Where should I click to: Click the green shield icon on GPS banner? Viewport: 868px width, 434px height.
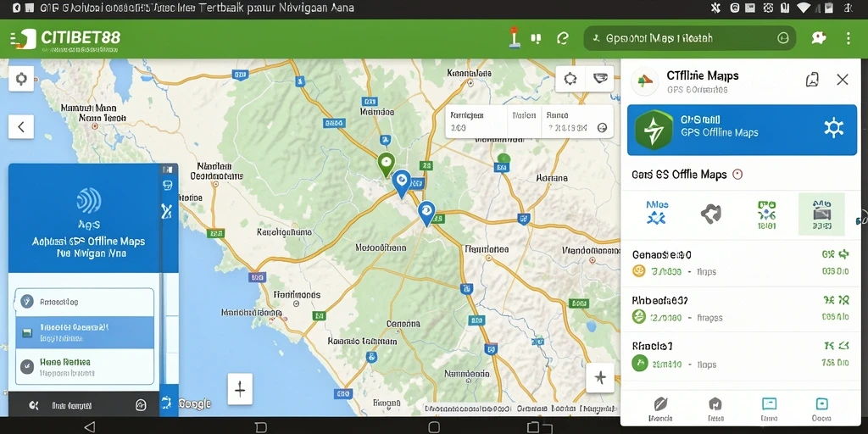coord(654,130)
